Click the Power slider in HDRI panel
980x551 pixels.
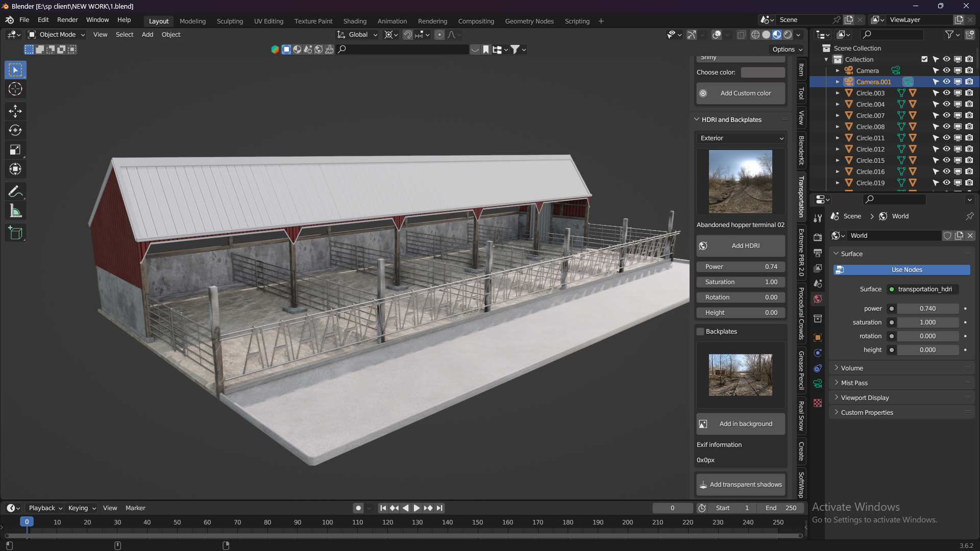click(x=740, y=266)
